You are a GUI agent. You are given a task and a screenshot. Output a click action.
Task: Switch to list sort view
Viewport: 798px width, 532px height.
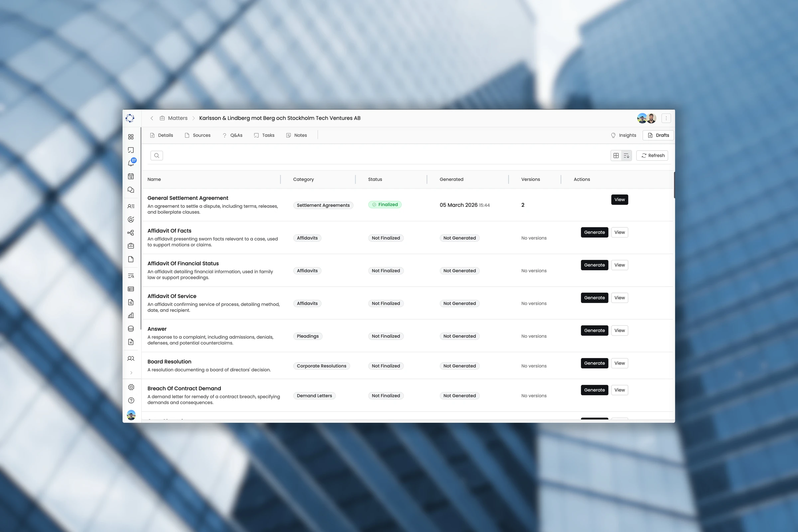click(x=627, y=156)
